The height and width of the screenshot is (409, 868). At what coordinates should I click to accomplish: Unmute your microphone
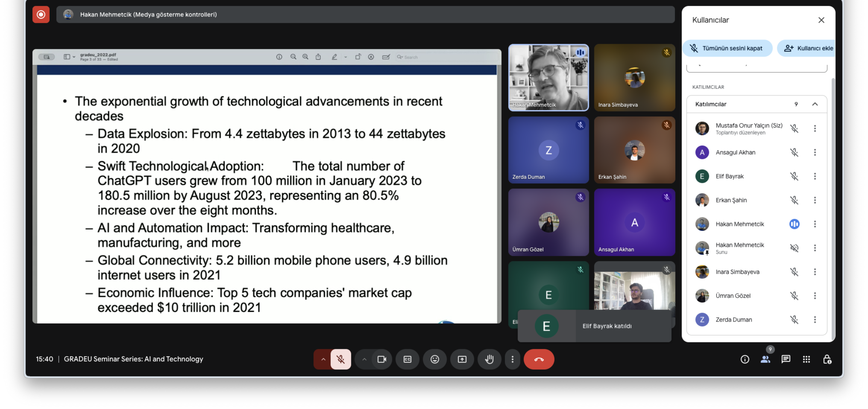tap(341, 359)
